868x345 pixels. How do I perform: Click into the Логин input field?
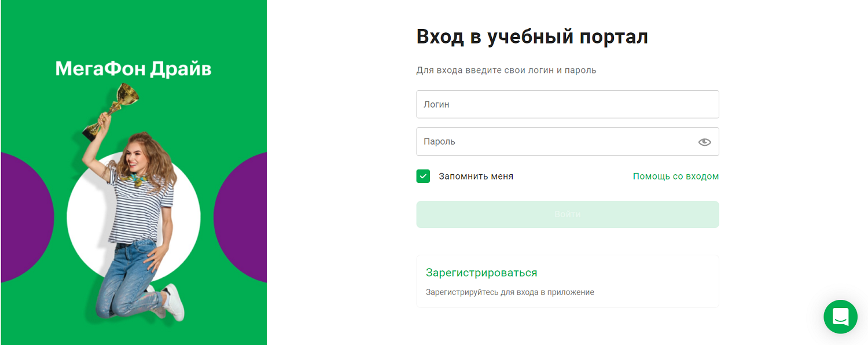tap(568, 104)
